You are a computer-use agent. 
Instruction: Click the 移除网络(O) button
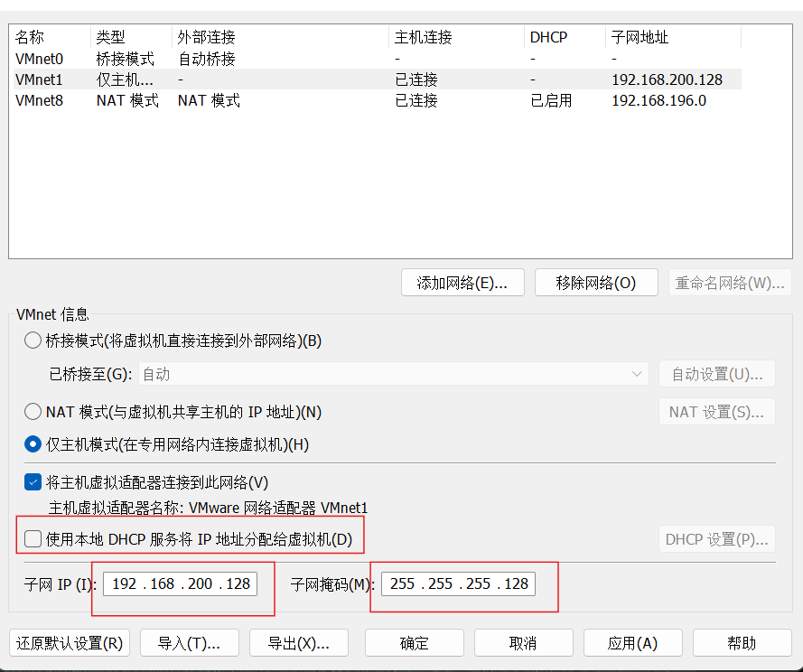click(596, 283)
